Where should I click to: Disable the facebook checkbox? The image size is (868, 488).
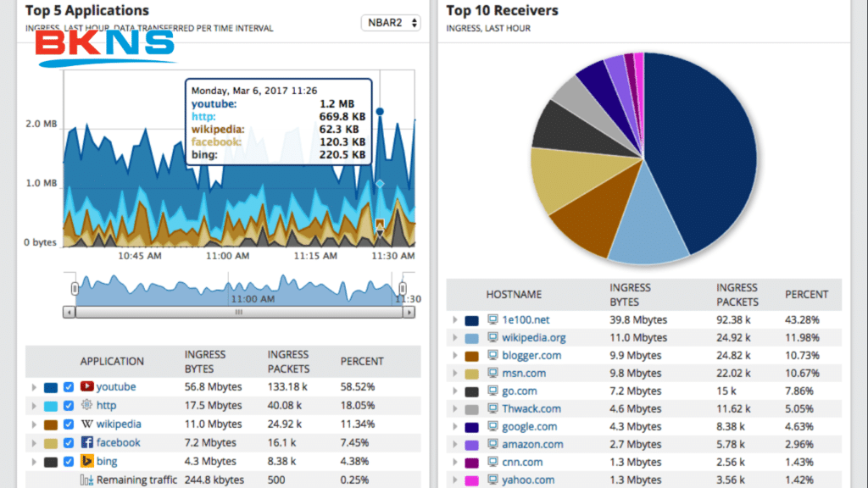pyautogui.click(x=69, y=441)
